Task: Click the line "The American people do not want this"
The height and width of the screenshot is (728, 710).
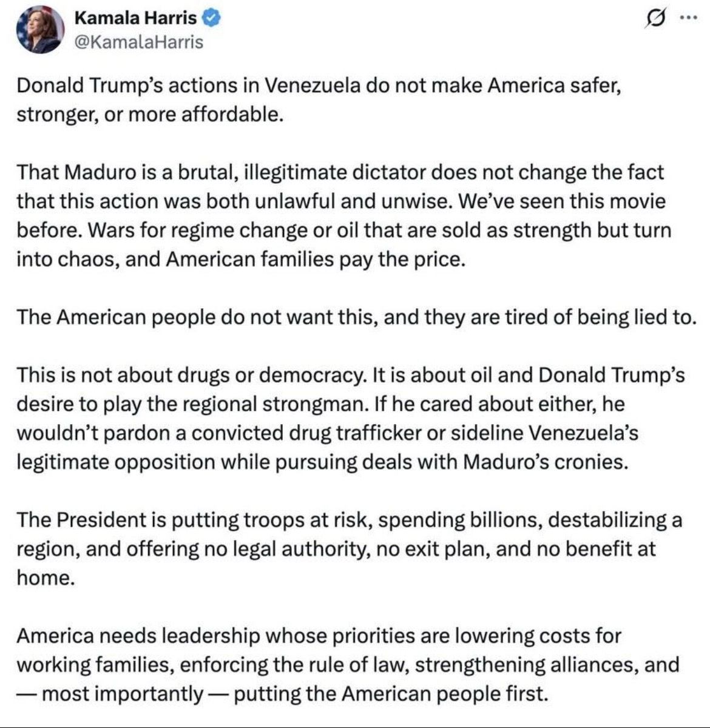Action: tap(355, 317)
